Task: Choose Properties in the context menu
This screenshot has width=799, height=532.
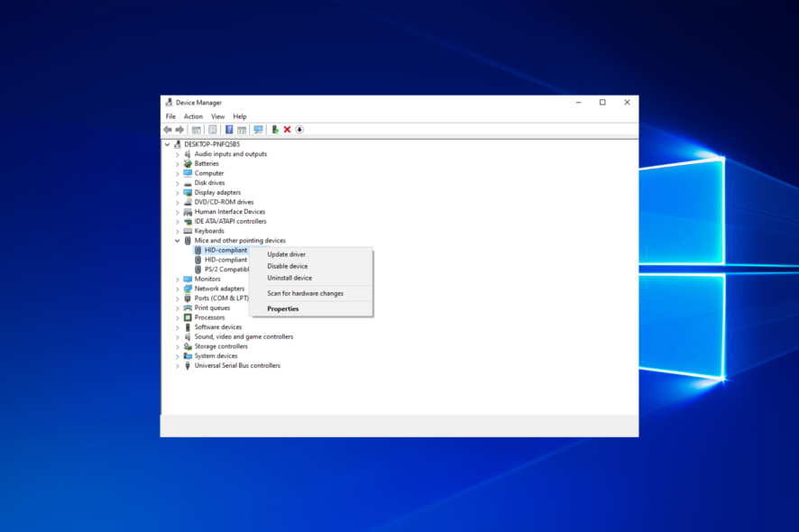Action: pyautogui.click(x=282, y=308)
